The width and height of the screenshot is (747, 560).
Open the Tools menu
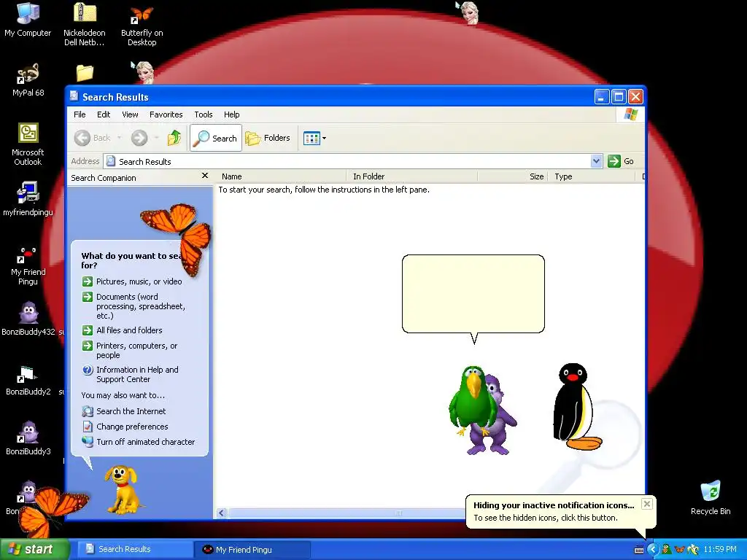[x=203, y=114]
